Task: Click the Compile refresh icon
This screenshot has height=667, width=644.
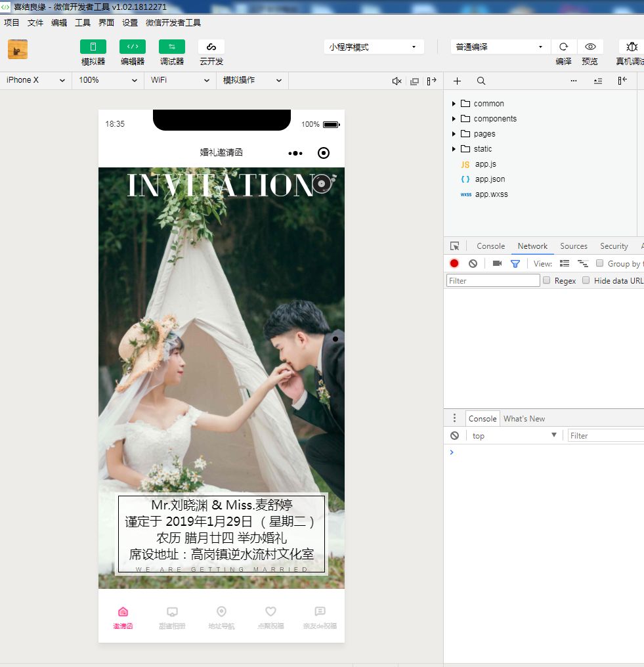Action: 563,47
